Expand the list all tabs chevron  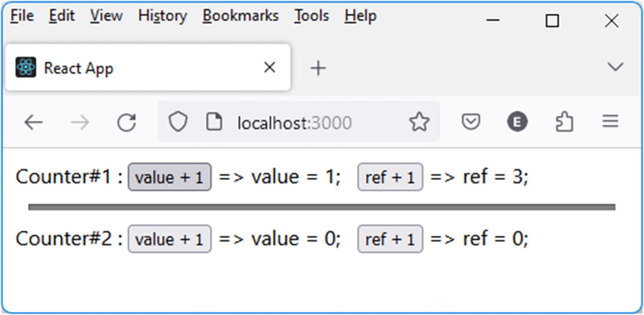click(615, 67)
